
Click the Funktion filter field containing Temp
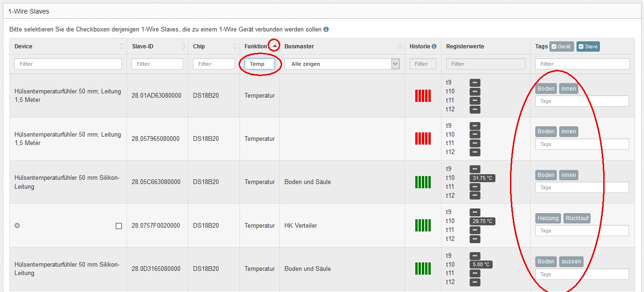tap(259, 64)
